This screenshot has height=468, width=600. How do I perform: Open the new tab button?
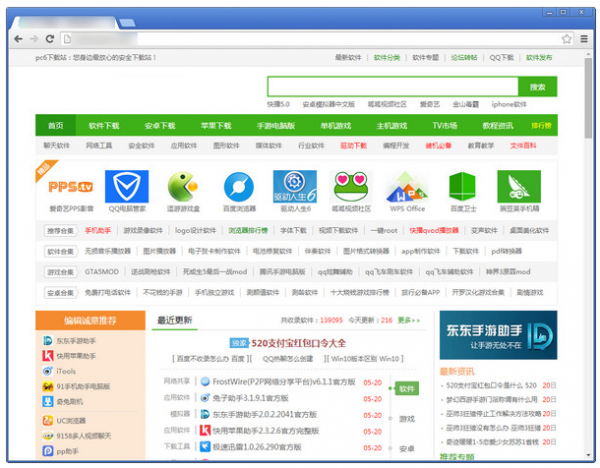pos(127,23)
